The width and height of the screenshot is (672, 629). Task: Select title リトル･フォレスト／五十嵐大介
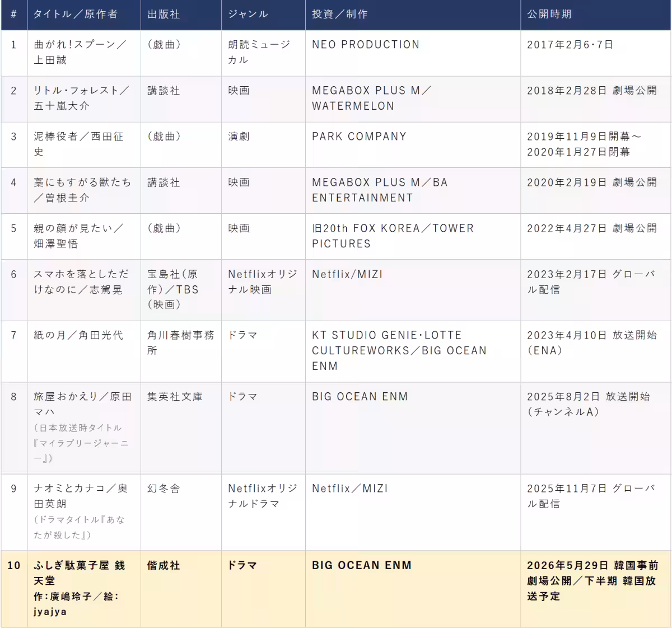(82, 98)
